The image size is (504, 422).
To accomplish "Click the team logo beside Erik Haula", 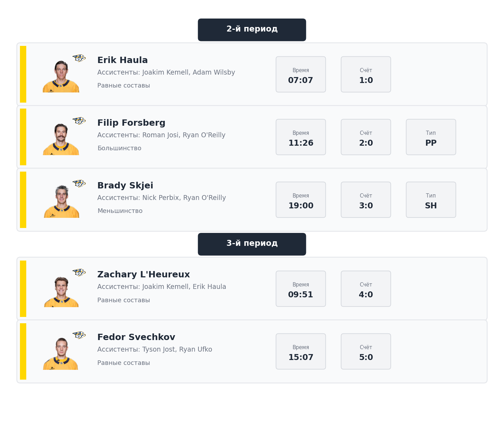I will 79,58.
